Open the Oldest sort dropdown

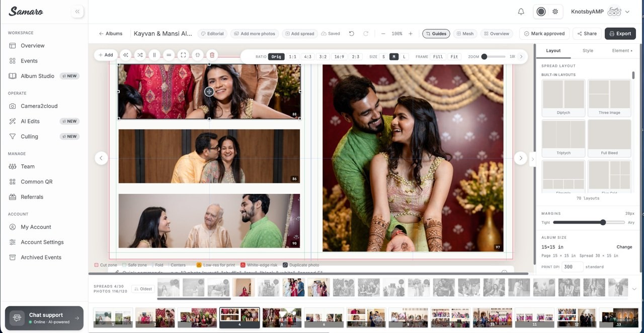[142, 289]
